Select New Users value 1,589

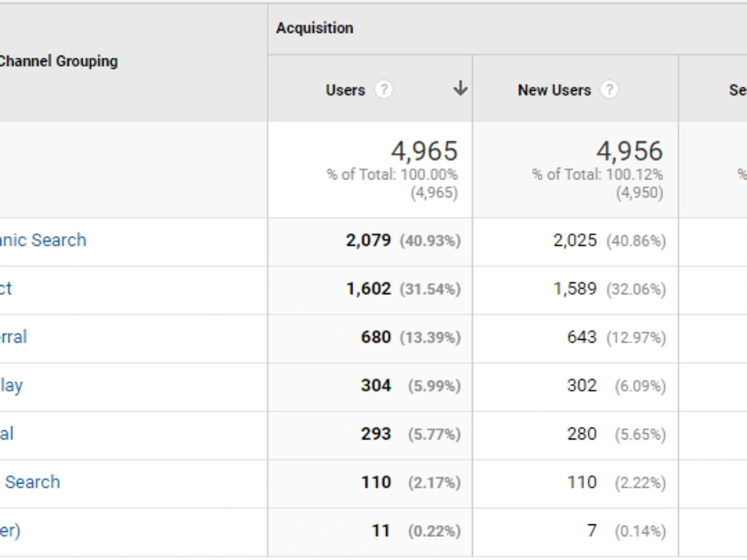[x=574, y=288]
